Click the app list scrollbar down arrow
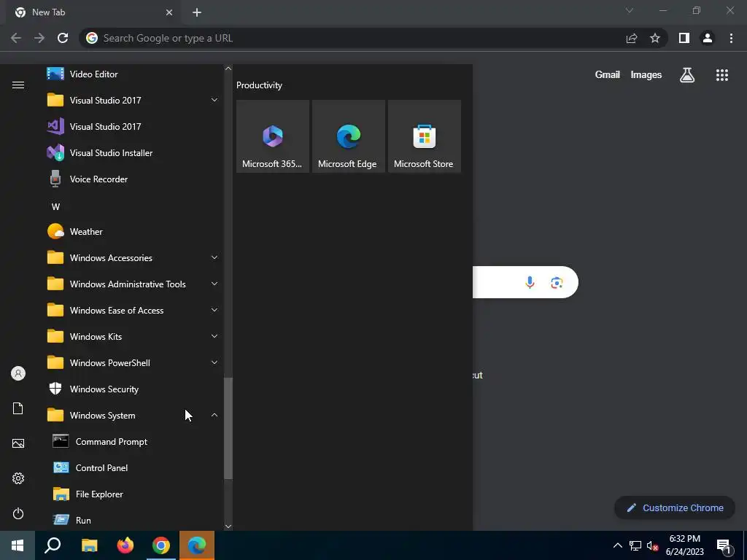747x560 pixels. point(228,526)
